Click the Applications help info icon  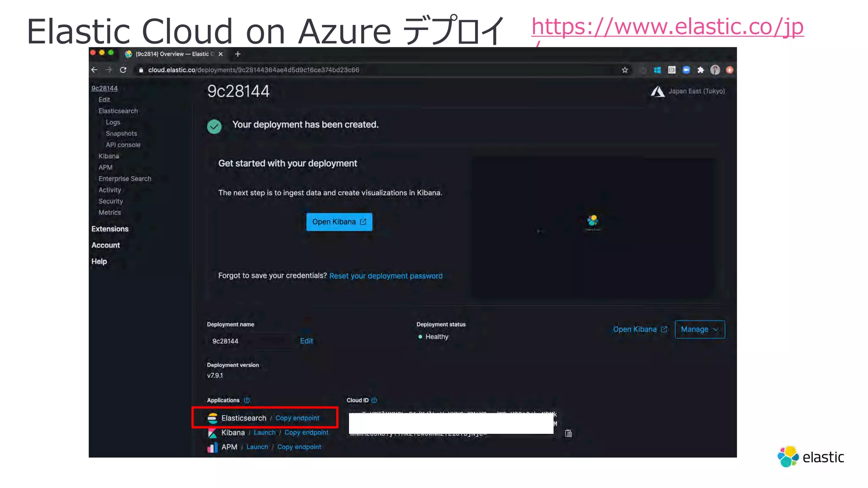point(247,400)
